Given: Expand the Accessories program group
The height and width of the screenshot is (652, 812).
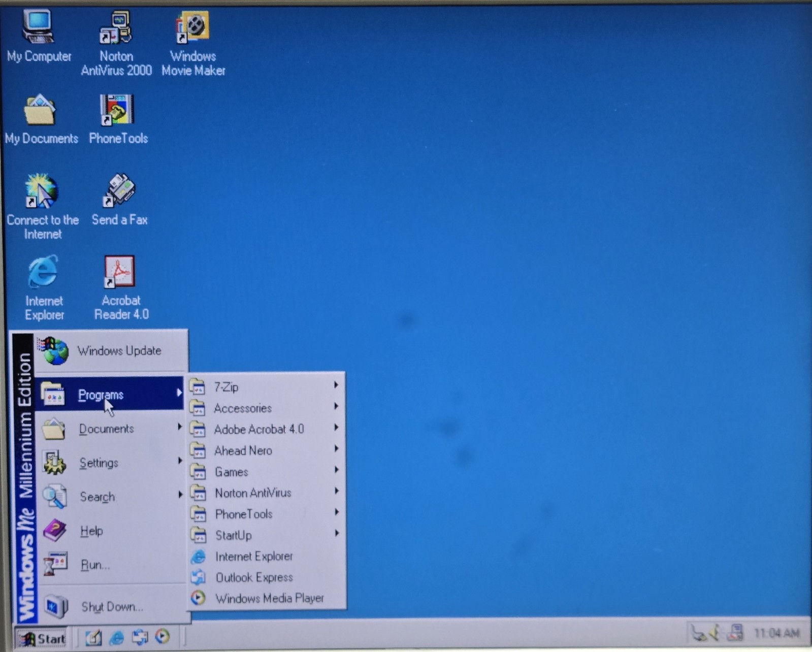Looking at the screenshot, I should pos(266,408).
